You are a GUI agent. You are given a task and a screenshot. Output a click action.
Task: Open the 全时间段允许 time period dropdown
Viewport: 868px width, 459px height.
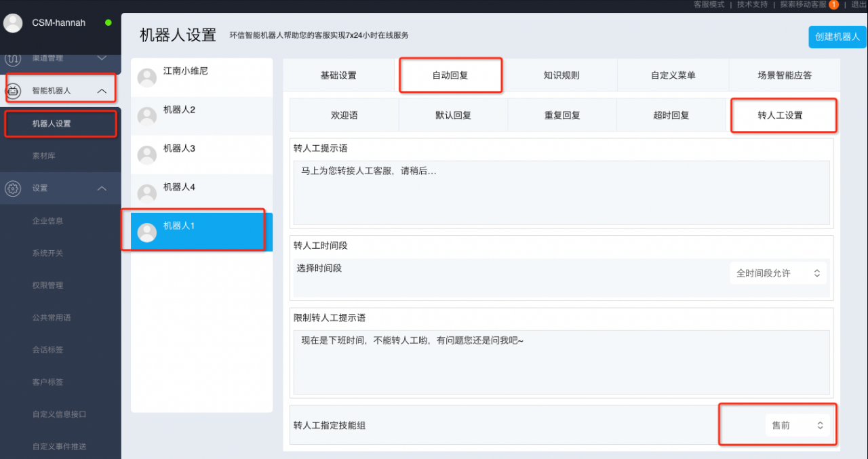[x=778, y=273]
